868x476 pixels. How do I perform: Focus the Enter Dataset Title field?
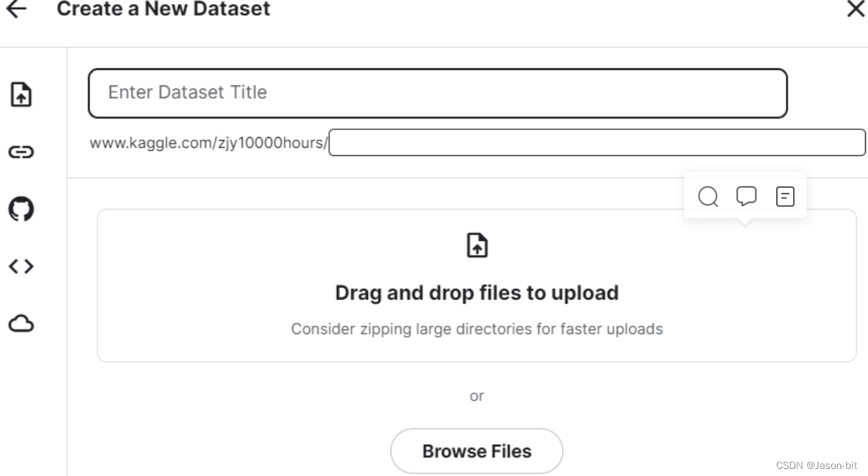coord(437,93)
